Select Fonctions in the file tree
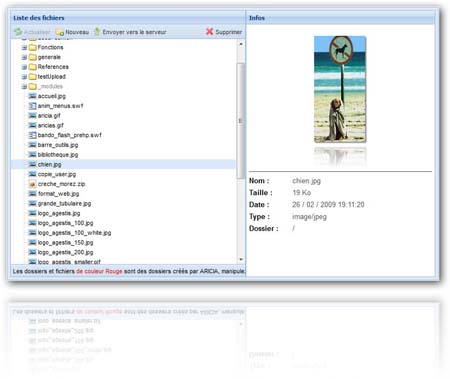 50,47
